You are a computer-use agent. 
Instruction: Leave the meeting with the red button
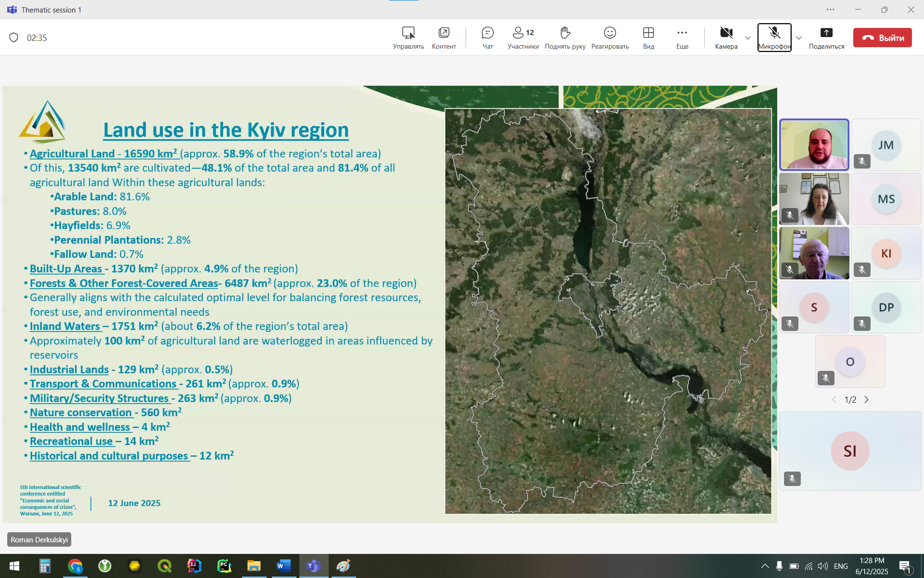click(882, 38)
